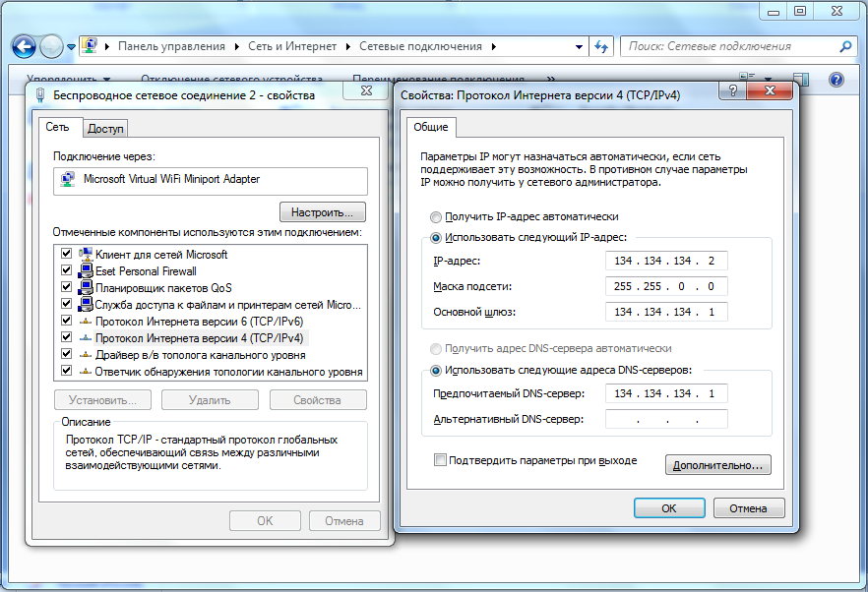Toggle the preview pane icon
868x592 pixels.
click(x=800, y=80)
